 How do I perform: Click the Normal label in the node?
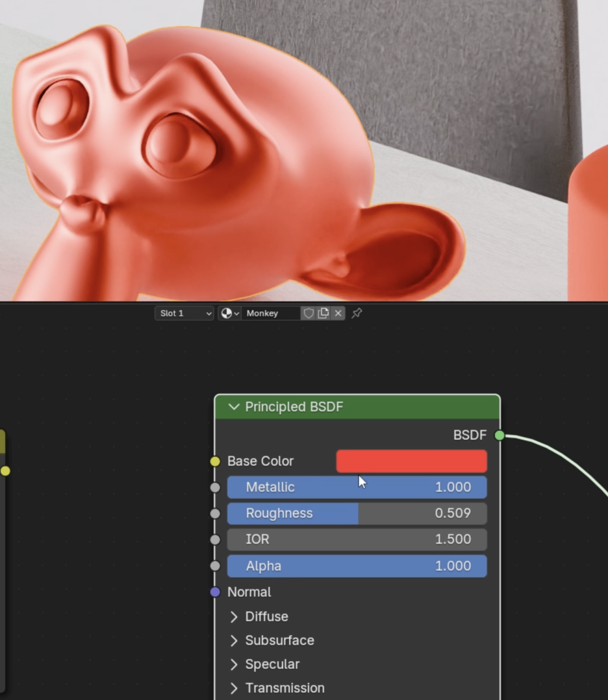[249, 592]
